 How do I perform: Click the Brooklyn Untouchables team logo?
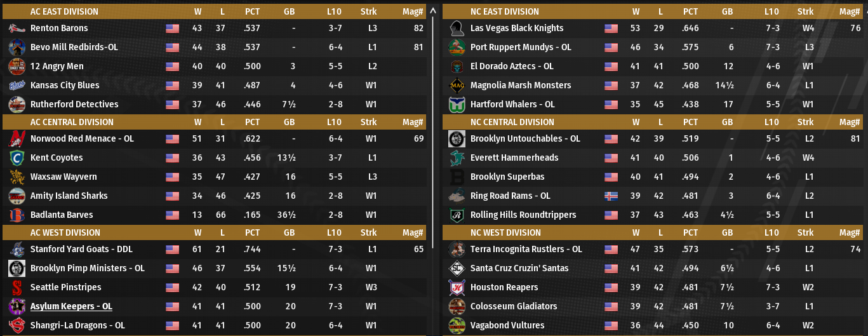(x=457, y=138)
